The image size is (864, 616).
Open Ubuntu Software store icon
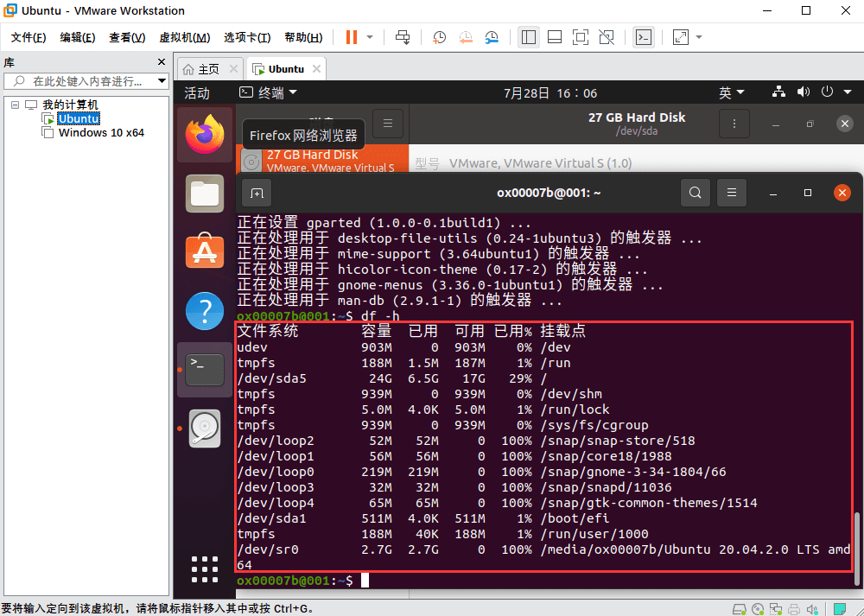205,251
